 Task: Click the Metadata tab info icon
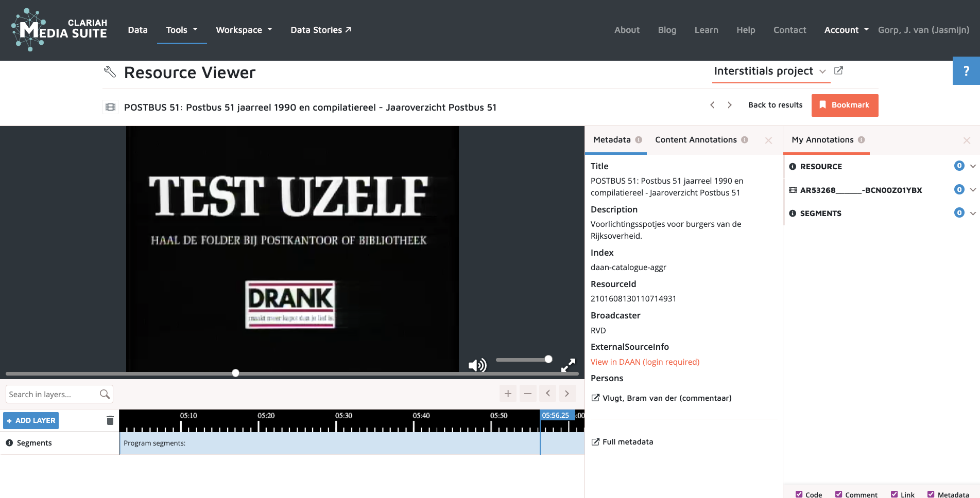tap(639, 140)
